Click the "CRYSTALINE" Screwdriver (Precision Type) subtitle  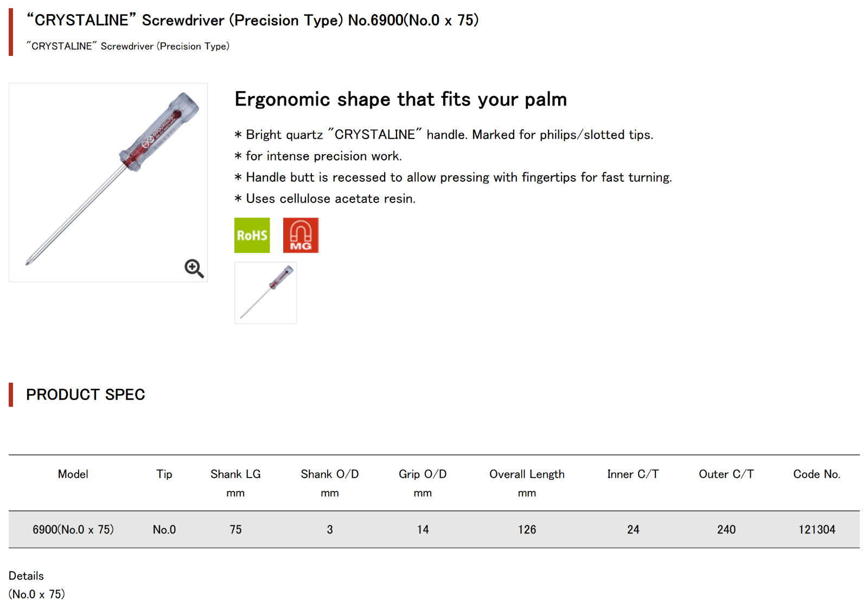(x=127, y=46)
